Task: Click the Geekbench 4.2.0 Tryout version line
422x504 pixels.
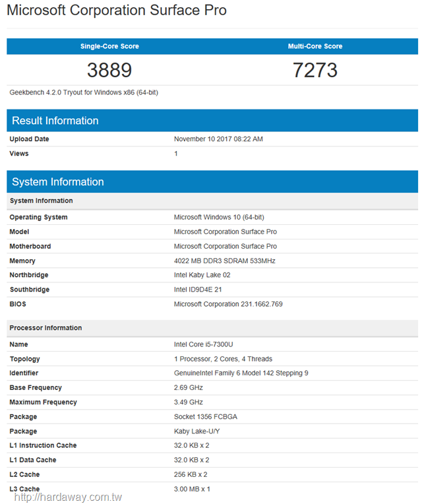Action: [84, 92]
